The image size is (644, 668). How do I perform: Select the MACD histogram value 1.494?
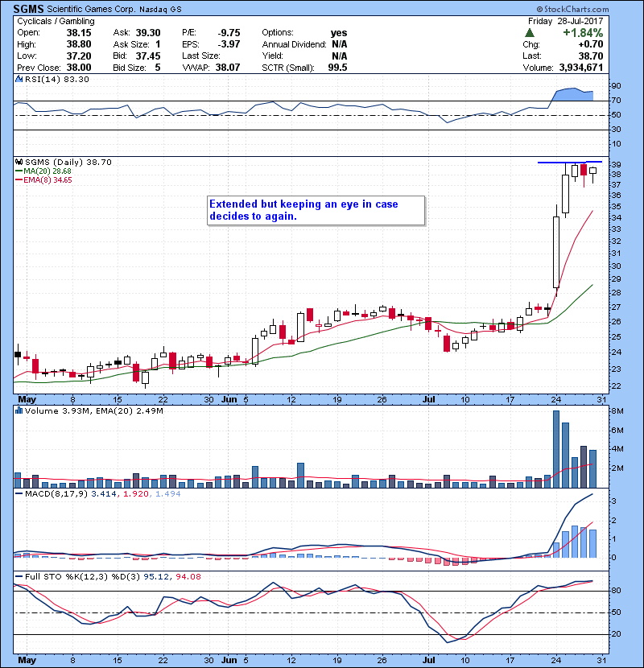(x=168, y=494)
